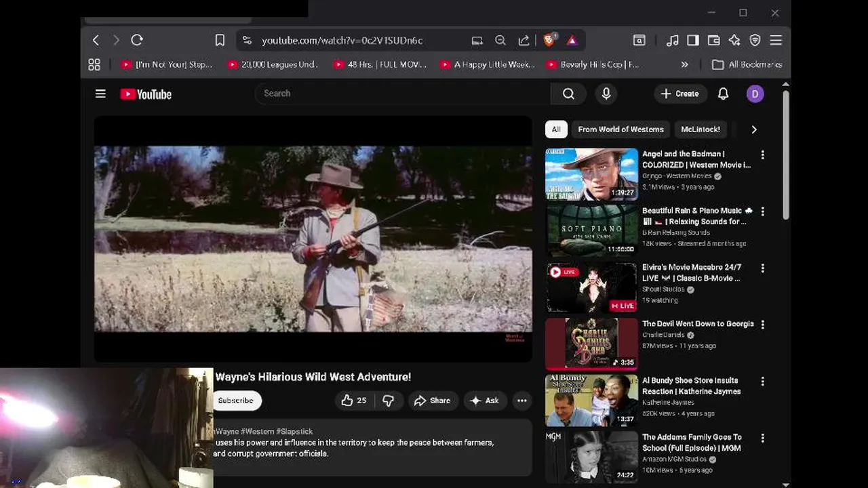Select 'From World of Westerns' chip

click(620, 129)
